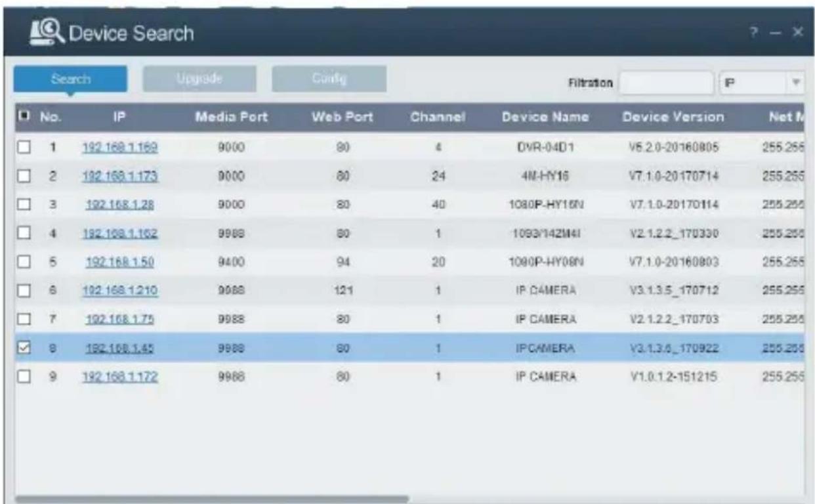Open IP link 192.168.1.210
Screen dimensions: 815x504
click(x=119, y=291)
